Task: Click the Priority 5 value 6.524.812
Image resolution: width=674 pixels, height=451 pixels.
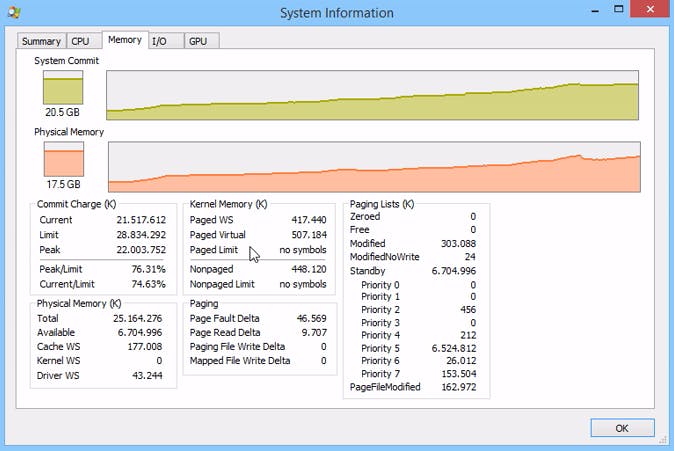Action: (x=454, y=348)
